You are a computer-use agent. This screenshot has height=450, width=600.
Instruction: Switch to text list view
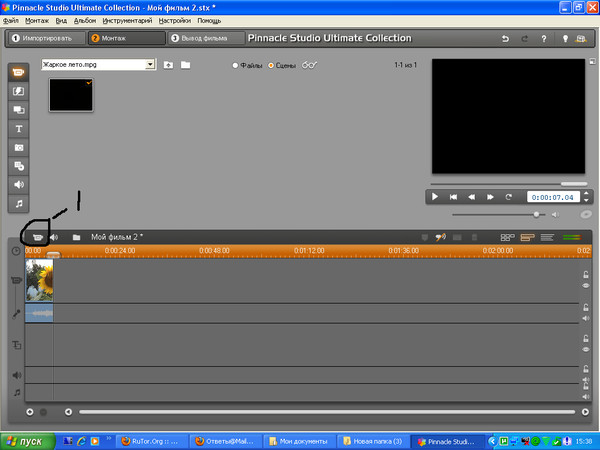(x=547, y=238)
